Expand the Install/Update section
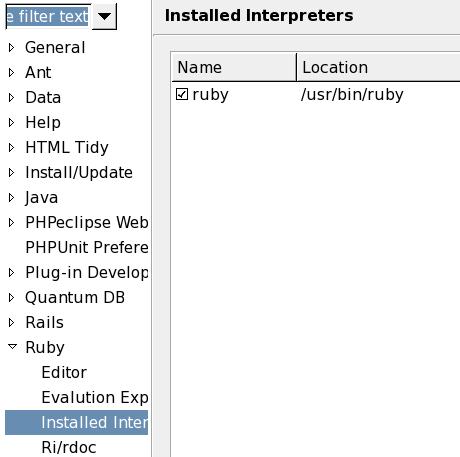This screenshot has width=460, height=457. tap(11, 173)
